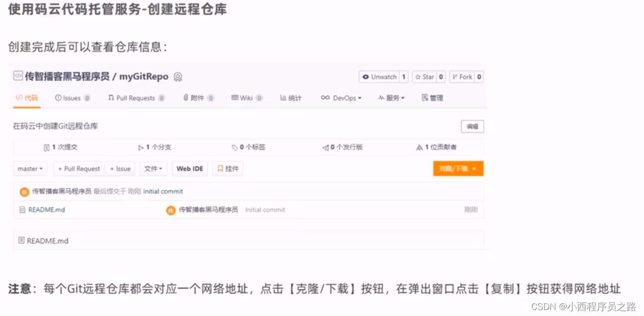The image size is (644, 316).
Task: Expand the 文件 dropdown
Action: [153, 169]
